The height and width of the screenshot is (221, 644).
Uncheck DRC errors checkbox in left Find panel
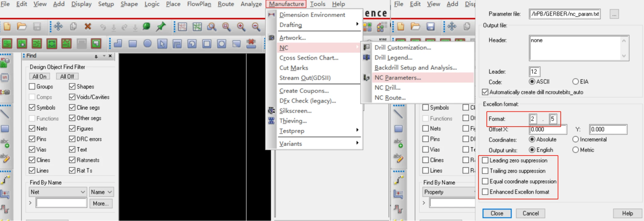[x=72, y=139]
